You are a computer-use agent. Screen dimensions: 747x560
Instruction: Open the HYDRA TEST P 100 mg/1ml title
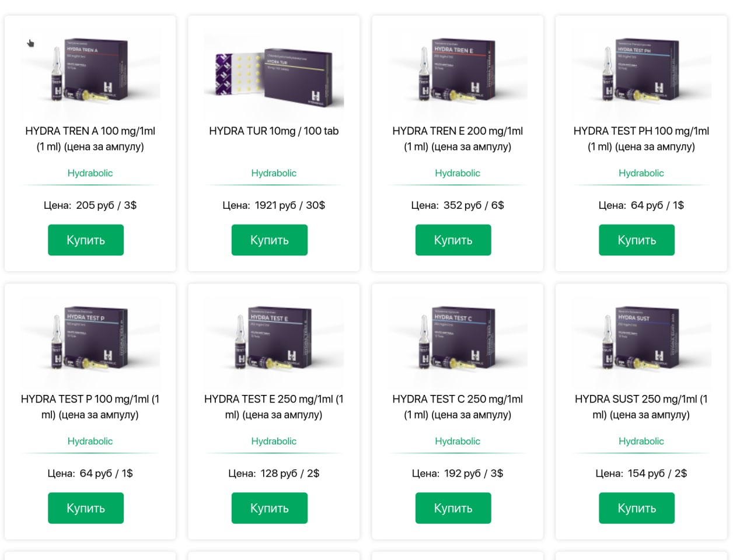click(90, 407)
